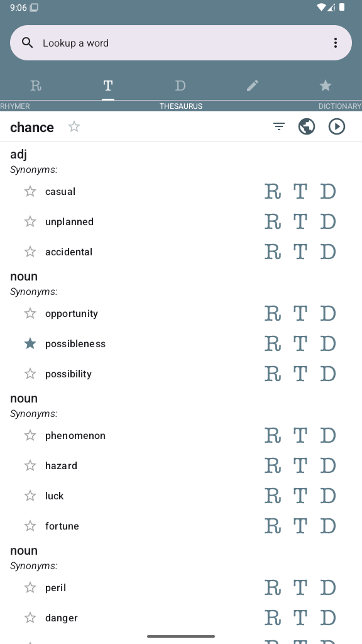362x644 pixels.
Task: Find rhymes for unplanned via R icon
Action: 273,221
